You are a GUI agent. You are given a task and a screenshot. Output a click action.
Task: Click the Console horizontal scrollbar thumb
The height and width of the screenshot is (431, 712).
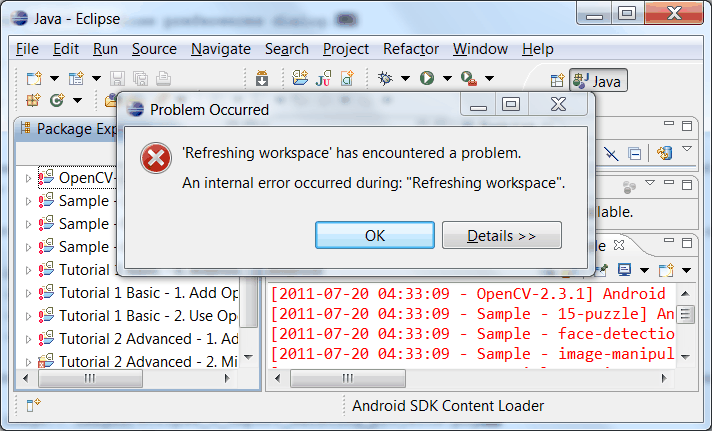pyautogui.click(x=348, y=378)
